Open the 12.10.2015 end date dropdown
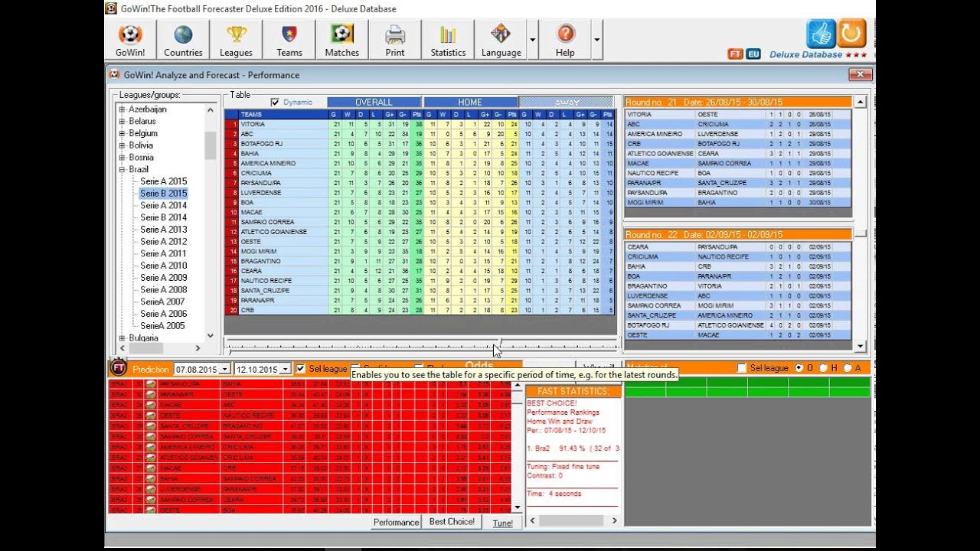The width and height of the screenshot is (980, 551). 286,369
